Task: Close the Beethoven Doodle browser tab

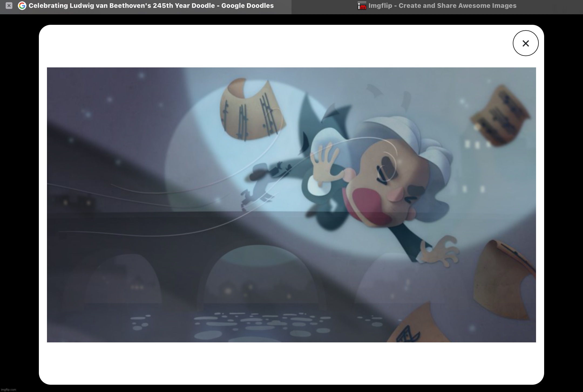Action: (9, 6)
